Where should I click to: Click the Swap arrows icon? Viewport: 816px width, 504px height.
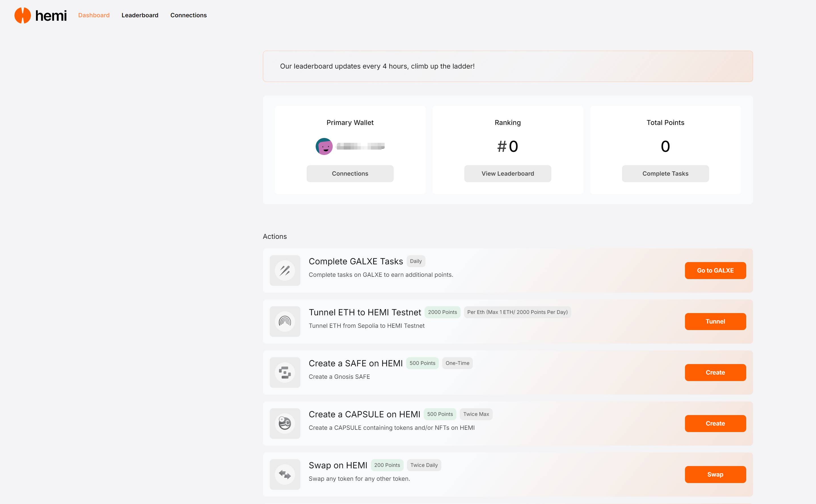click(x=284, y=474)
